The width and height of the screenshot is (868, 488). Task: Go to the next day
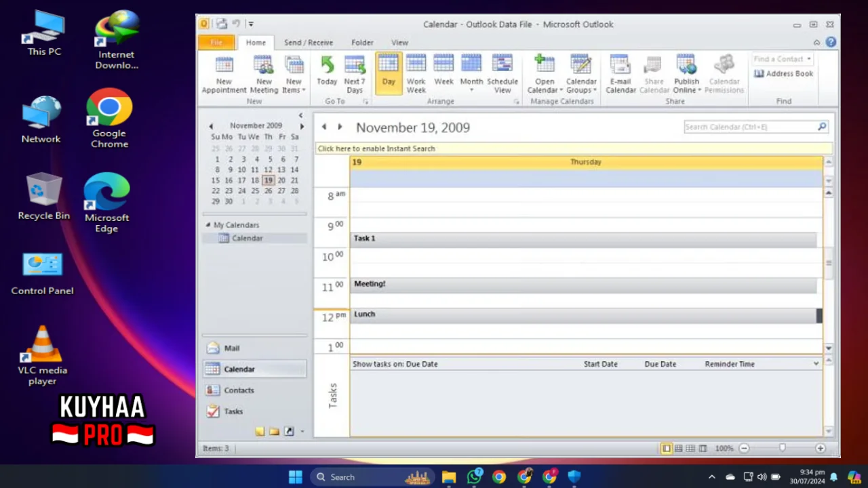point(340,127)
